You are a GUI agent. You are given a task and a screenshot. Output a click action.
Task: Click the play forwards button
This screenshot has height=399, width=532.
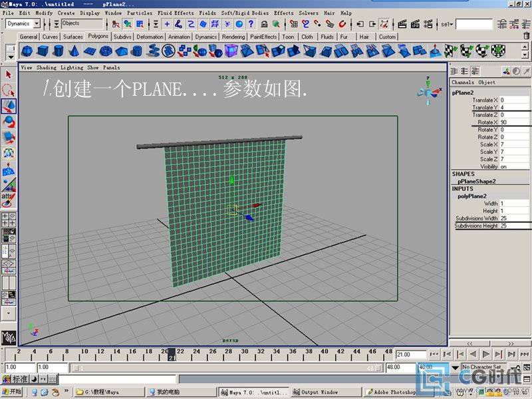(486, 354)
